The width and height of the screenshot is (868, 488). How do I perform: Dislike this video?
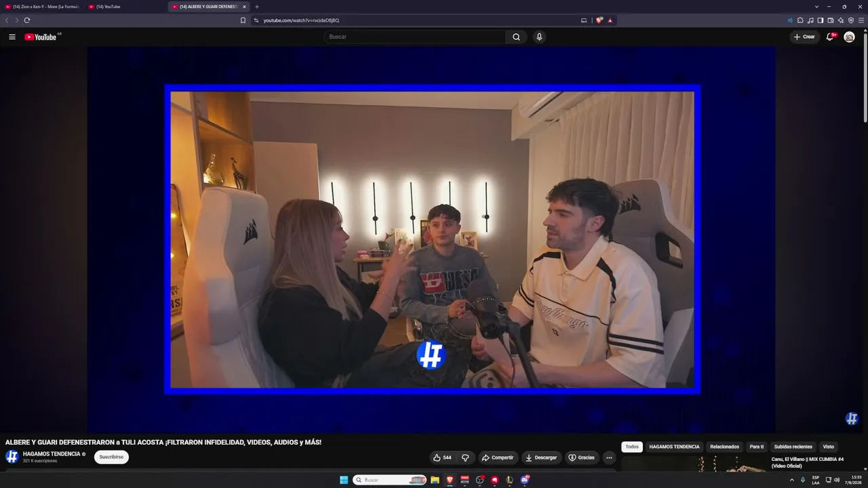(465, 457)
